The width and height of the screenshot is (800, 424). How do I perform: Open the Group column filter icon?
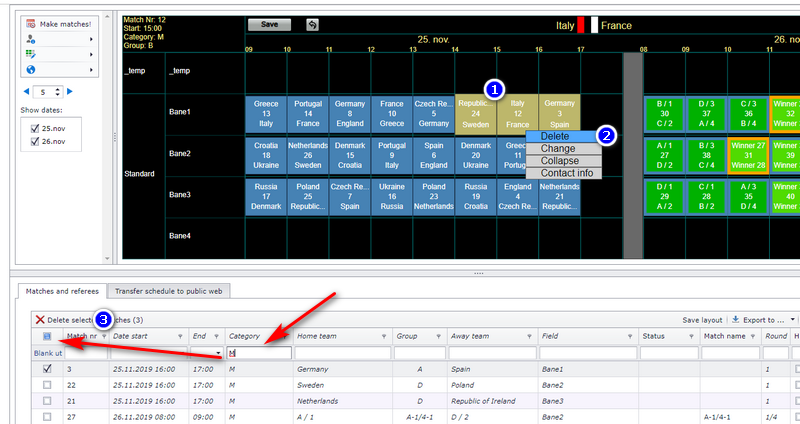(438, 337)
